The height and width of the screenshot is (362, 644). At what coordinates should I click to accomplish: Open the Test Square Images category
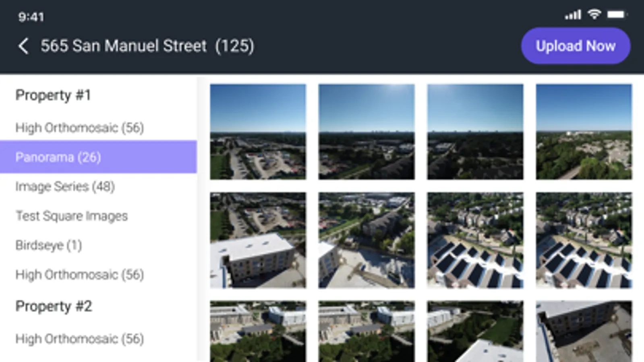tap(72, 216)
